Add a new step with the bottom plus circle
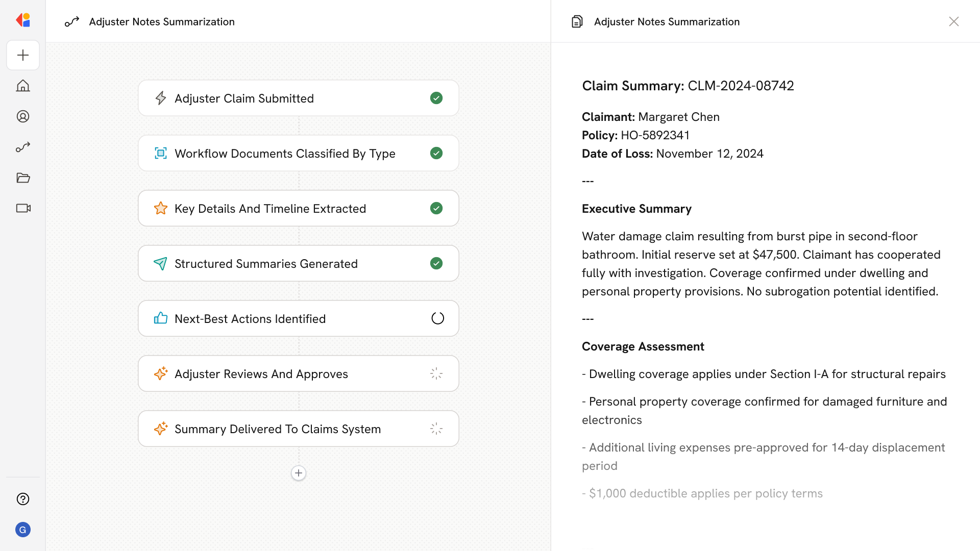The width and height of the screenshot is (980, 551). (x=299, y=473)
